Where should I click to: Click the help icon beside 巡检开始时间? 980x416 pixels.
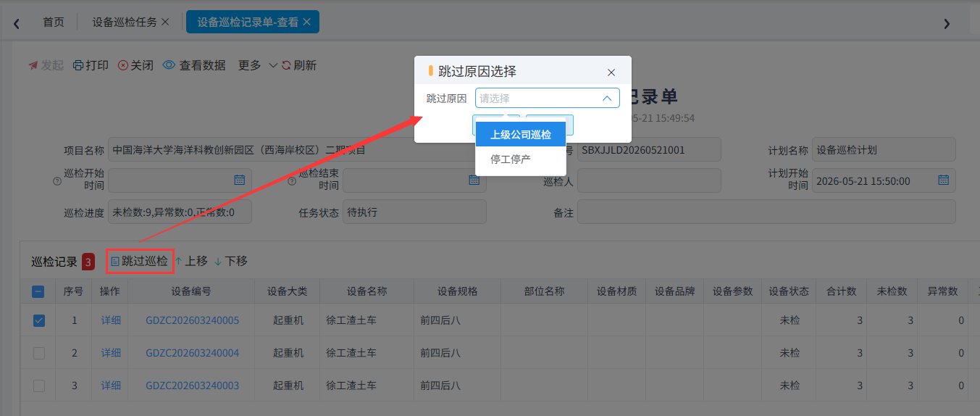(x=57, y=180)
